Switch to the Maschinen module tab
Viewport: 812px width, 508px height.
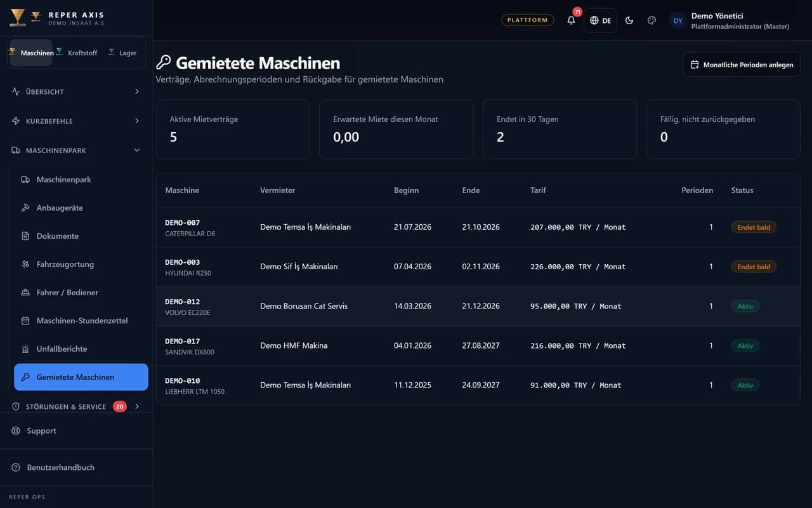click(x=31, y=53)
